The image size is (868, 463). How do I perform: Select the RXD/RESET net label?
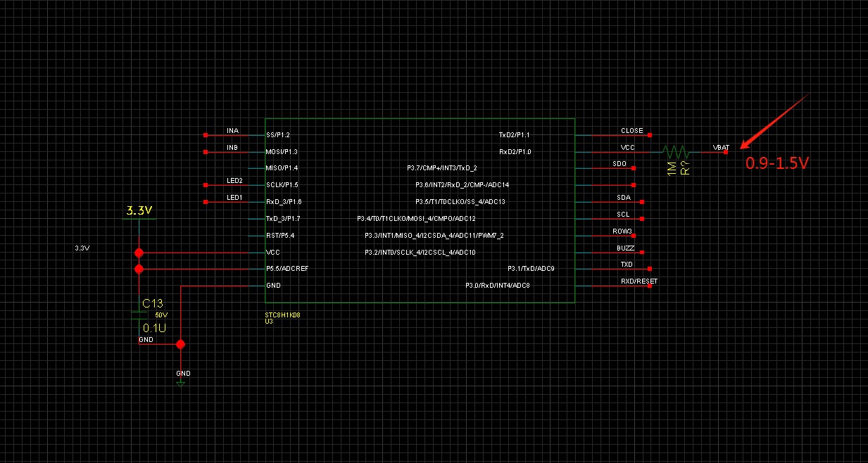point(639,281)
